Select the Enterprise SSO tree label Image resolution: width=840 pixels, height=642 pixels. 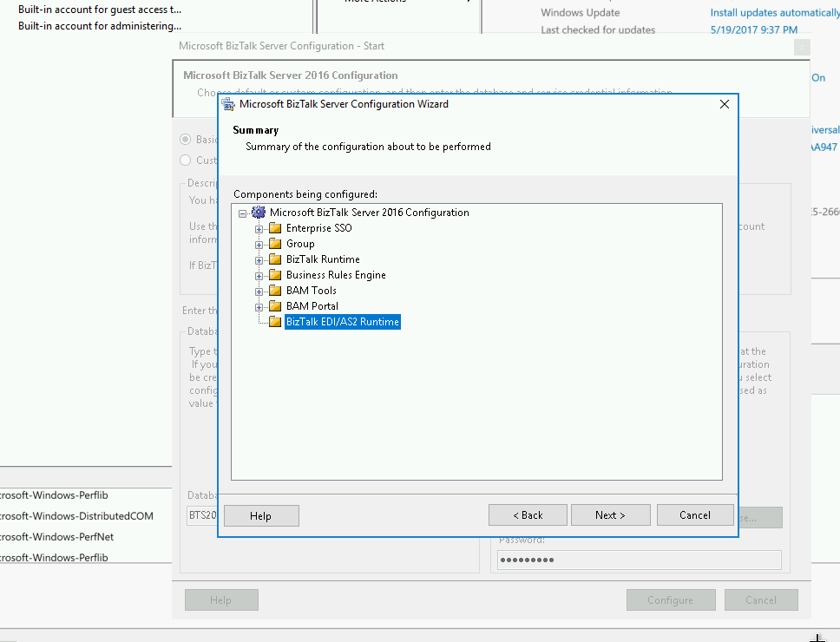tap(318, 228)
